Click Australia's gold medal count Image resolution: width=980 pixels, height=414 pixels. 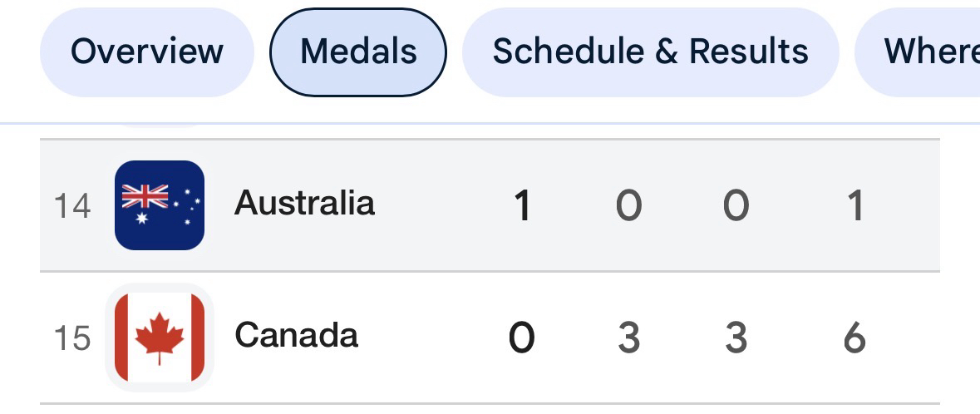coord(521,205)
